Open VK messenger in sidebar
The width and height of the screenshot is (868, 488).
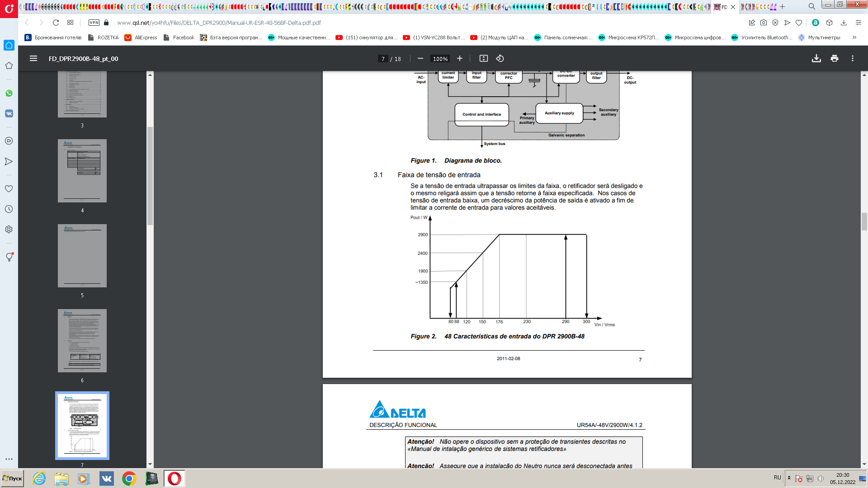[x=9, y=113]
